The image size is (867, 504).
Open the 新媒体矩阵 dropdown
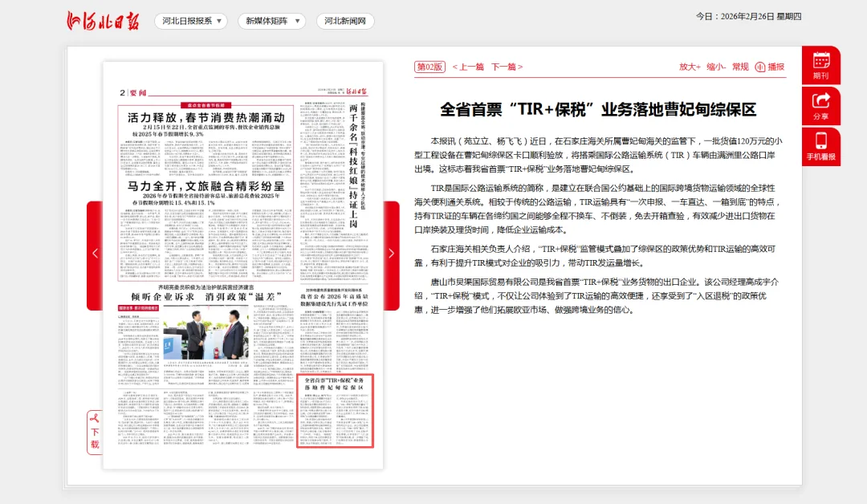[271, 21]
